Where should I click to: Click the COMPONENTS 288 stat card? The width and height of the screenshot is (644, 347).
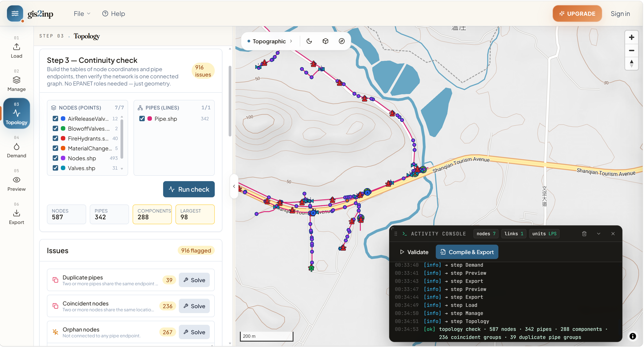point(152,214)
